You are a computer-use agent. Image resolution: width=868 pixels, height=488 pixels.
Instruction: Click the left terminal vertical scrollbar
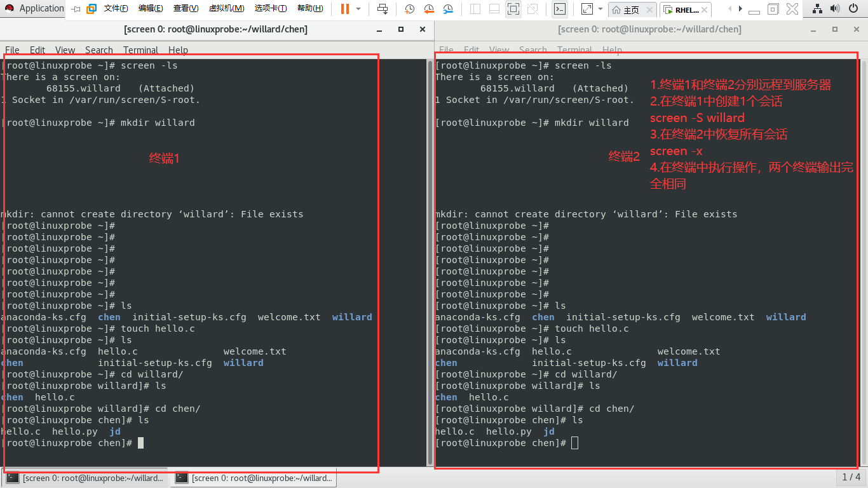point(430,262)
